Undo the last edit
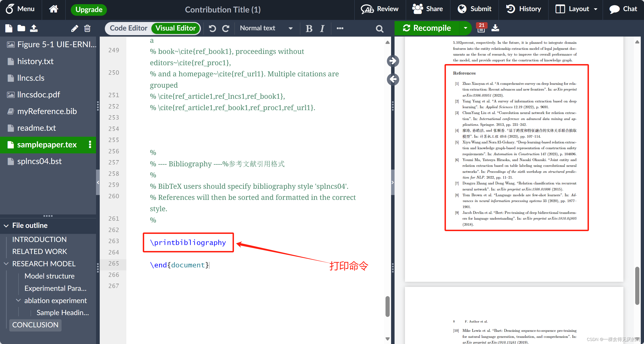This screenshot has width=644, height=344. click(212, 28)
